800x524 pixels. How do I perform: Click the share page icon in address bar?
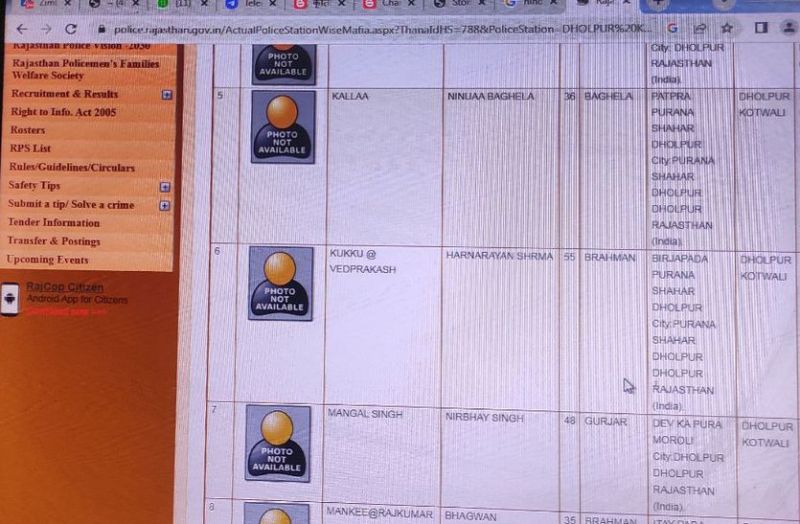[x=700, y=29]
